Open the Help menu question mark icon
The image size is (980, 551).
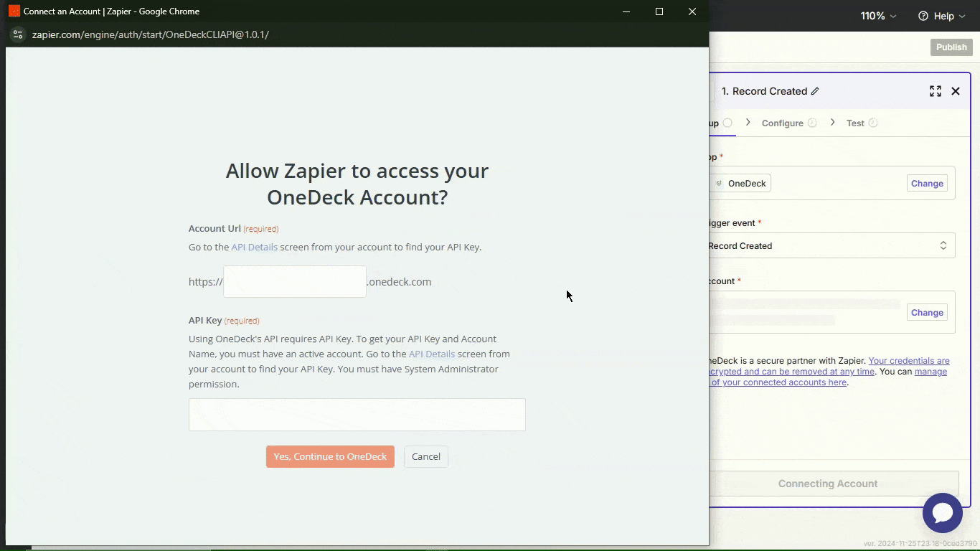click(x=923, y=16)
